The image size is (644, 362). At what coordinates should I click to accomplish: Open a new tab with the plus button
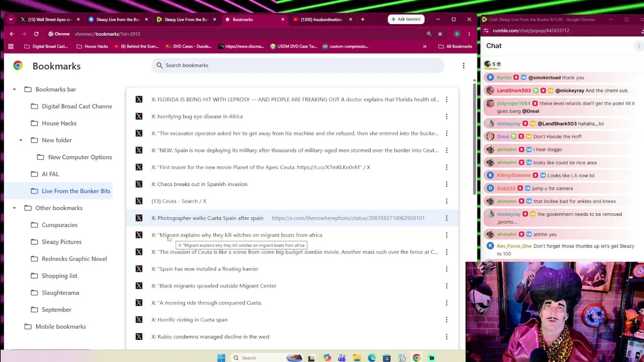363,20
